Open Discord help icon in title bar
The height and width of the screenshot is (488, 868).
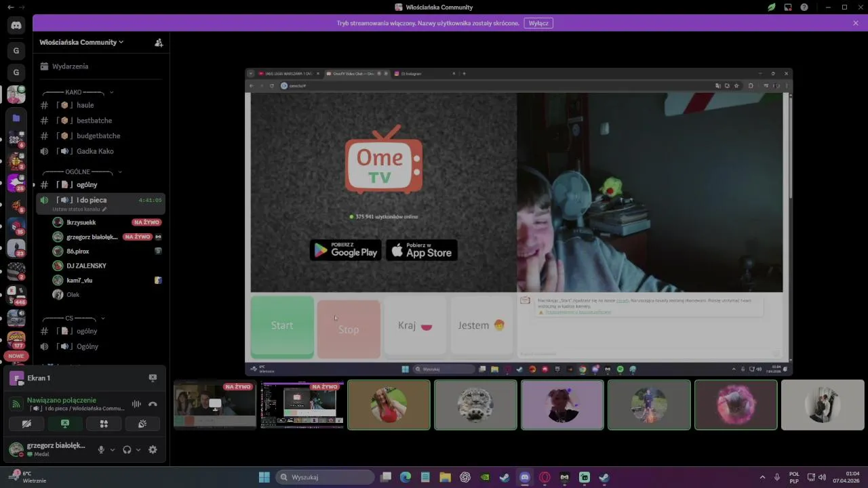click(x=804, y=7)
